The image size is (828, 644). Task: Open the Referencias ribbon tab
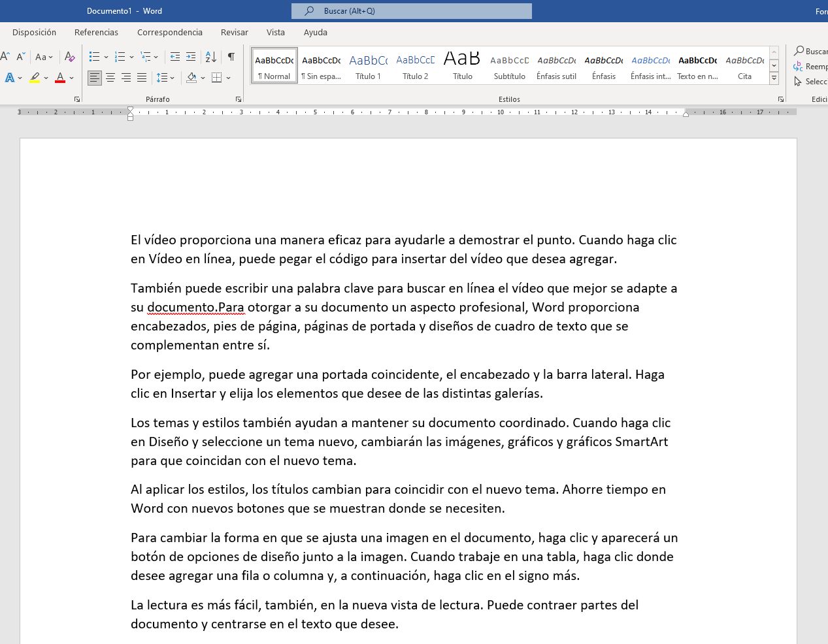96,32
